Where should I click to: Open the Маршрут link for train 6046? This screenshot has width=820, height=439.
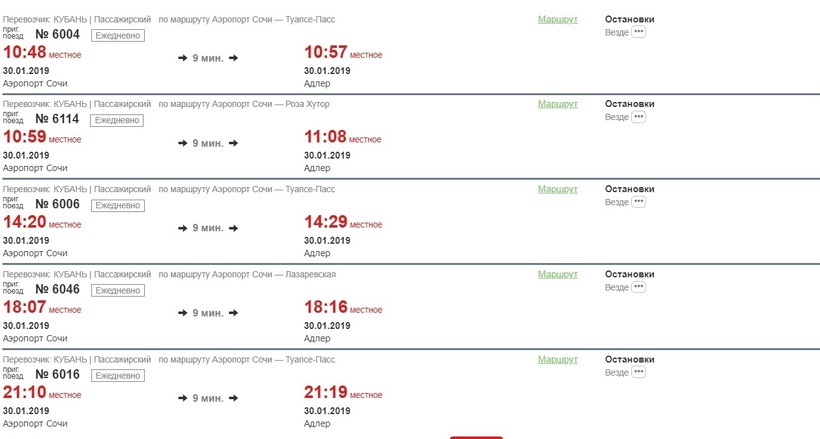click(557, 274)
